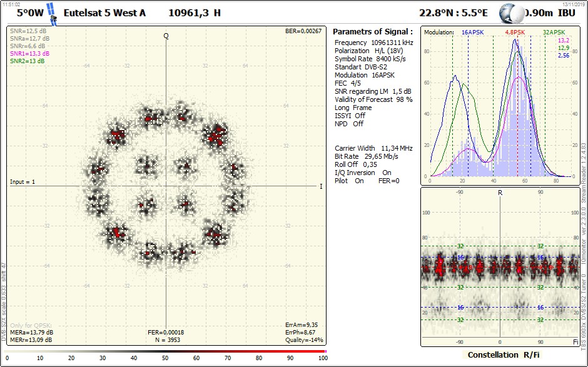Click the BER=0,00267 readout
This screenshot has width=588, height=367.
pyautogui.click(x=303, y=31)
